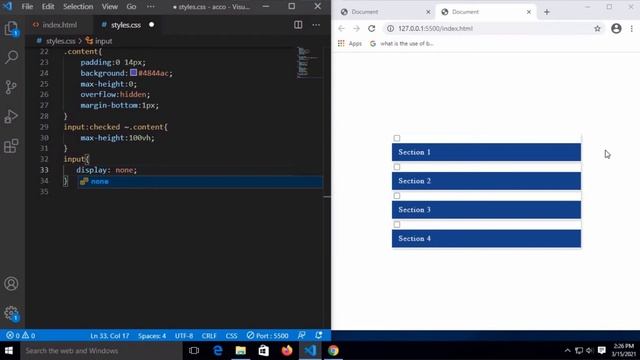Go back in Chrome
The image size is (640, 360).
click(341, 29)
